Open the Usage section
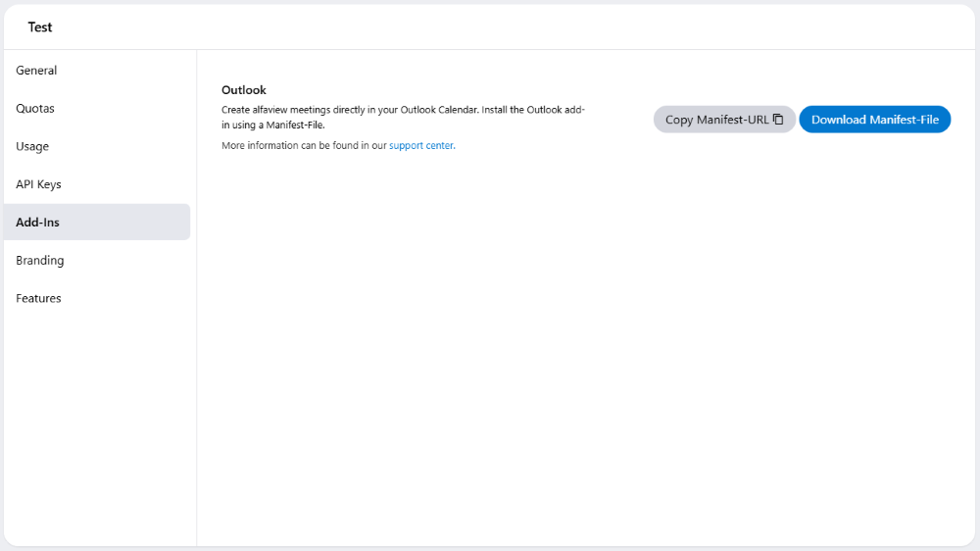Image resolution: width=980 pixels, height=551 pixels. [97, 146]
